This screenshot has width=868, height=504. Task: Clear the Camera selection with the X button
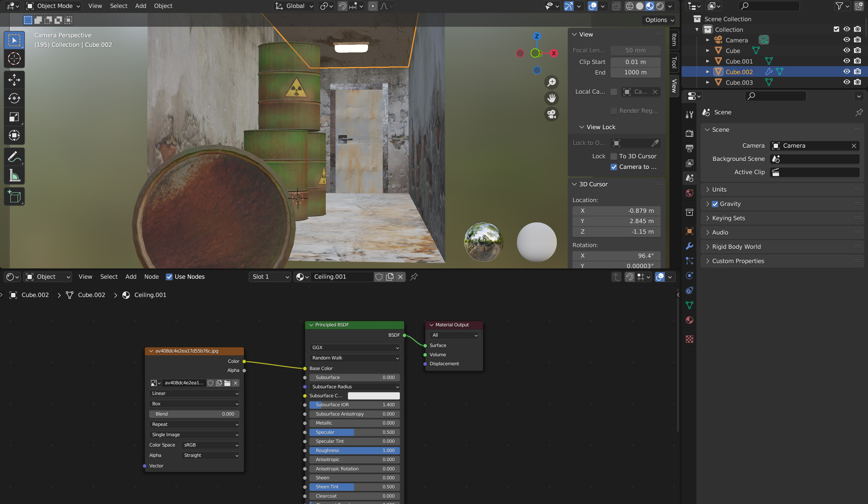pos(854,146)
